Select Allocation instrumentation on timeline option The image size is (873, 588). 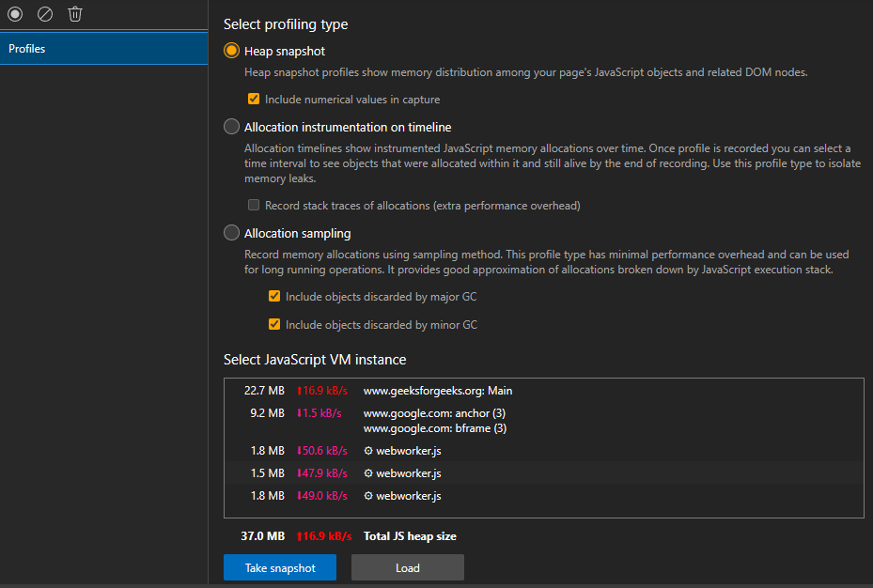coord(231,127)
